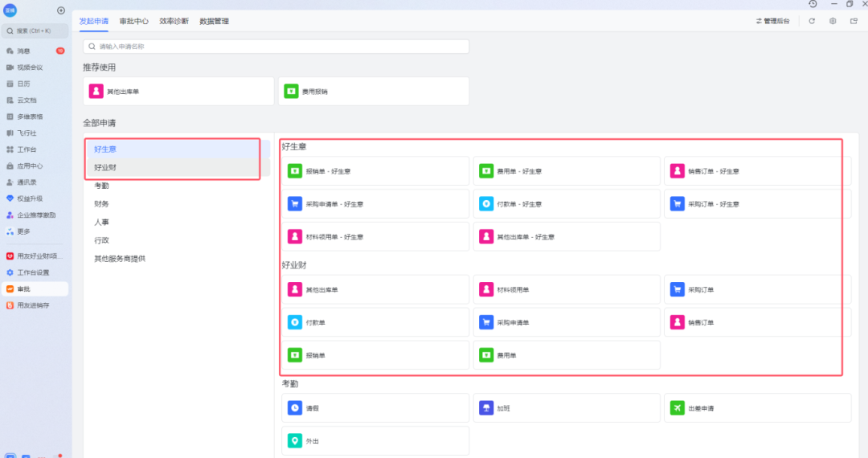Open the 报销单 - 好生意 form

375,171
